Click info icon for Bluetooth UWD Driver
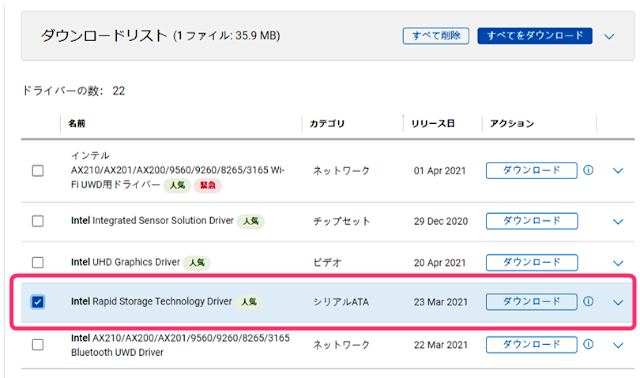This screenshot has height=378, width=640. [x=588, y=344]
